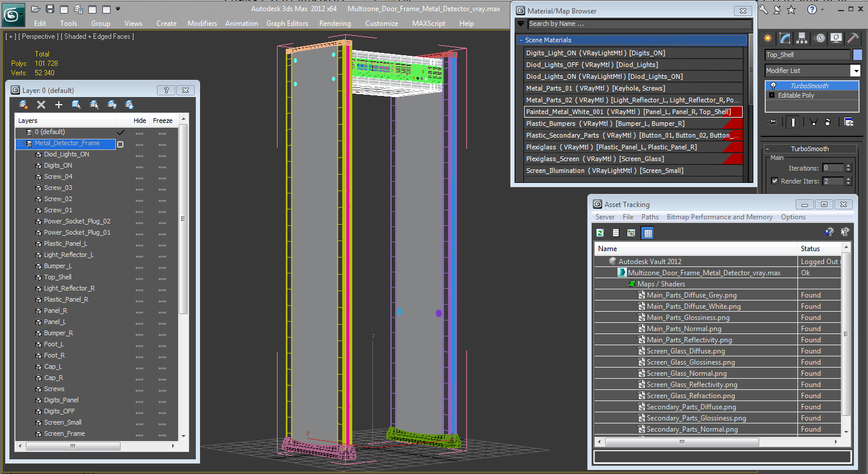Switch Asset Tracking to tree view icon
Screen dimensions: 868x474
click(632, 233)
